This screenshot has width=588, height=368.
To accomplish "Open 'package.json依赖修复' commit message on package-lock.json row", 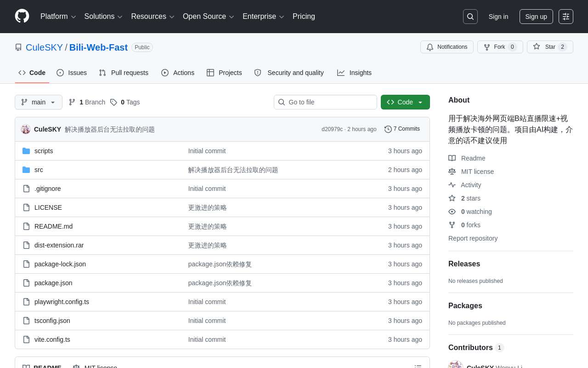I will pos(220,264).
